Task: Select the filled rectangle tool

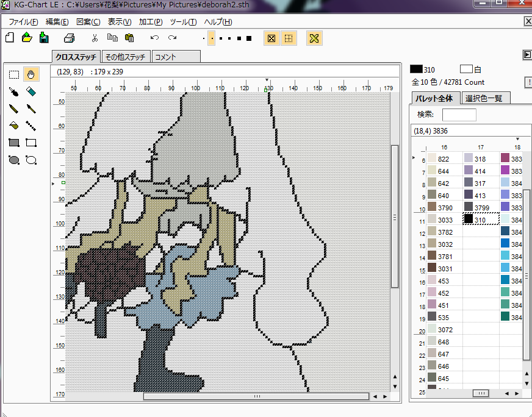Action: [14, 143]
